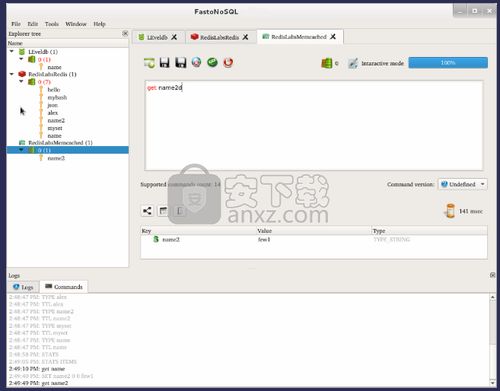Switch results to text view icon

click(179, 211)
